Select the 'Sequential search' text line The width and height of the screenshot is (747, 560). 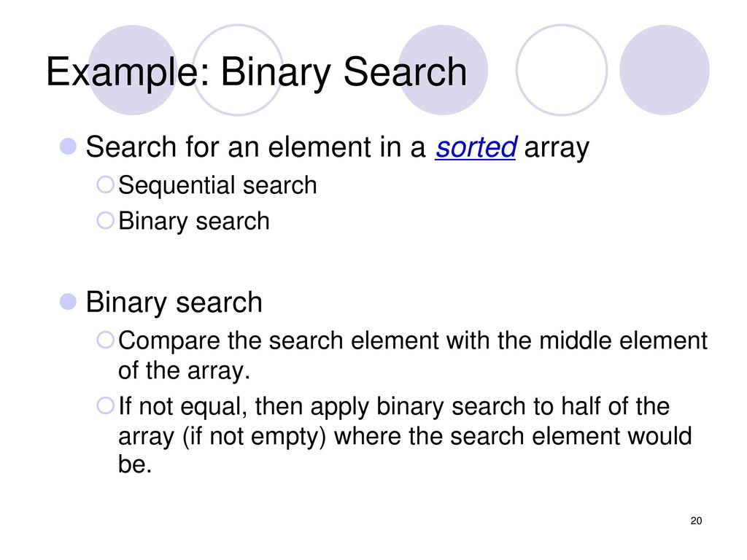[x=217, y=184]
